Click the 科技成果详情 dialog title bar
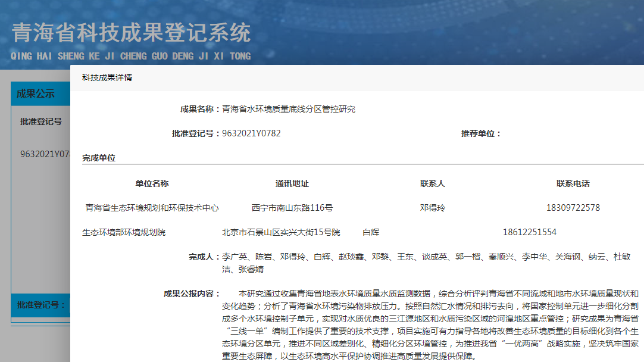This screenshot has height=362, width=644. pos(107,77)
